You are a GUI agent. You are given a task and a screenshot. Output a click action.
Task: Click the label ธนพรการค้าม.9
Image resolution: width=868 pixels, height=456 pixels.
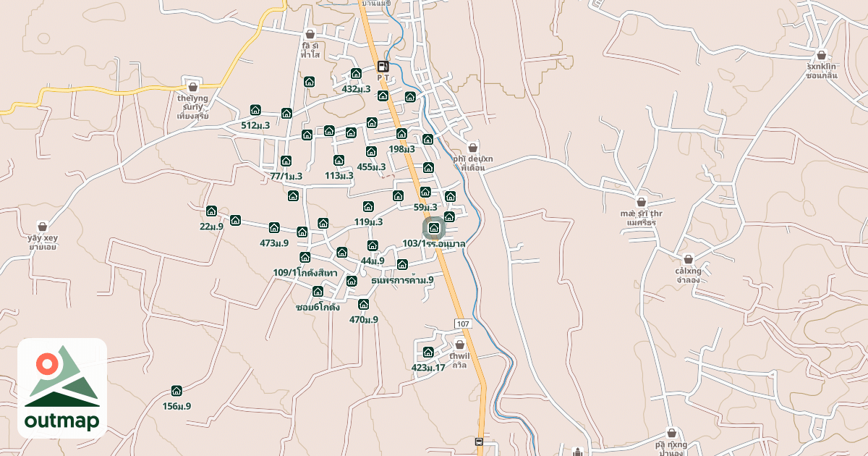402,279
